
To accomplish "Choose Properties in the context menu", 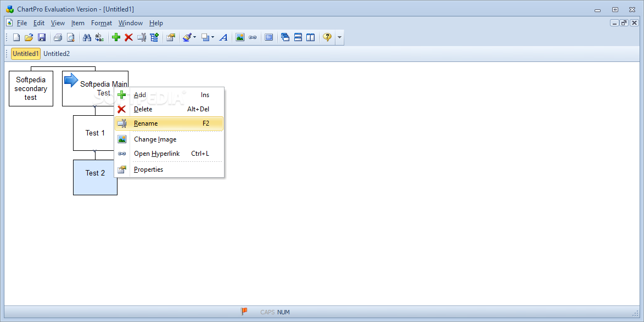I will tap(169, 170).
